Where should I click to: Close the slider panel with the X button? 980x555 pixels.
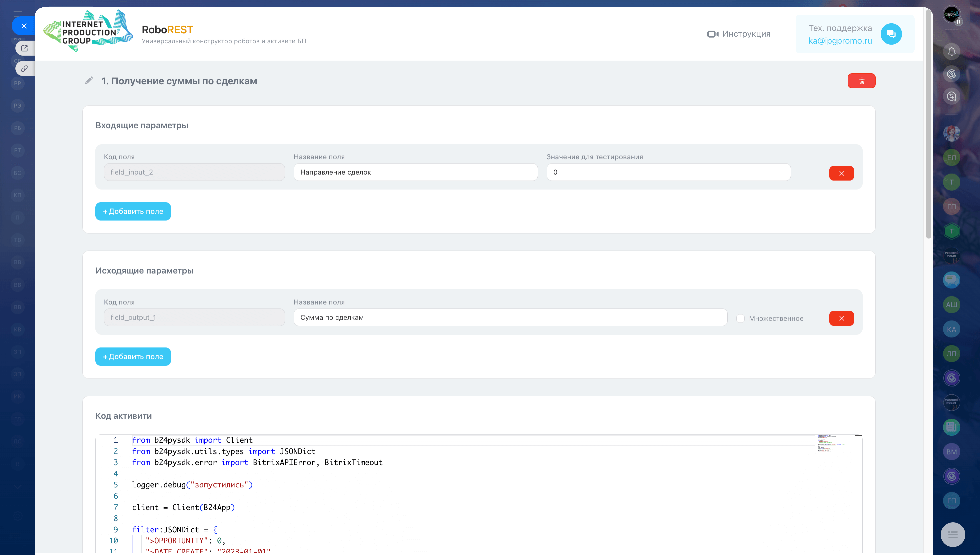tap(24, 26)
